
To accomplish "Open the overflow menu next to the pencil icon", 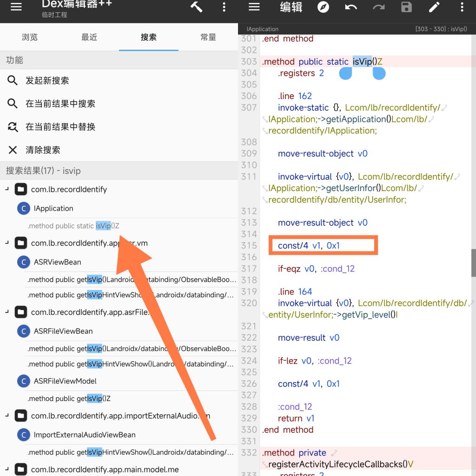I will point(462,7).
